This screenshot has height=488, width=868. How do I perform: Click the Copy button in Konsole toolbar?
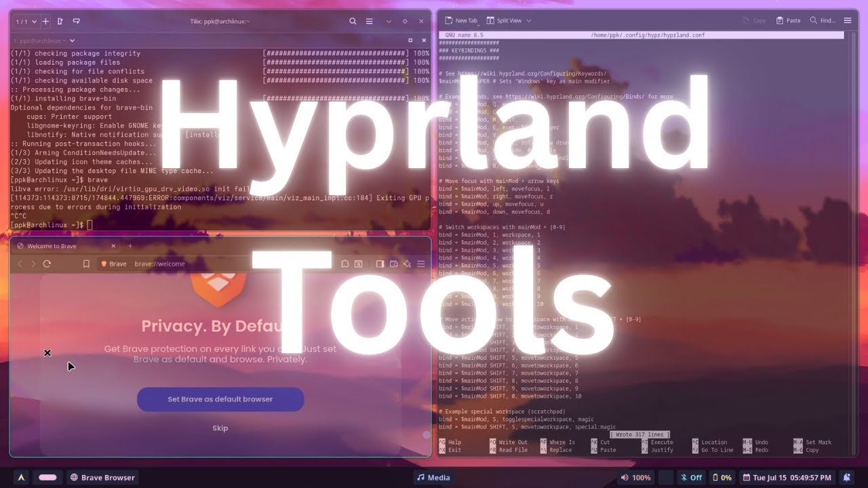click(754, 20)
